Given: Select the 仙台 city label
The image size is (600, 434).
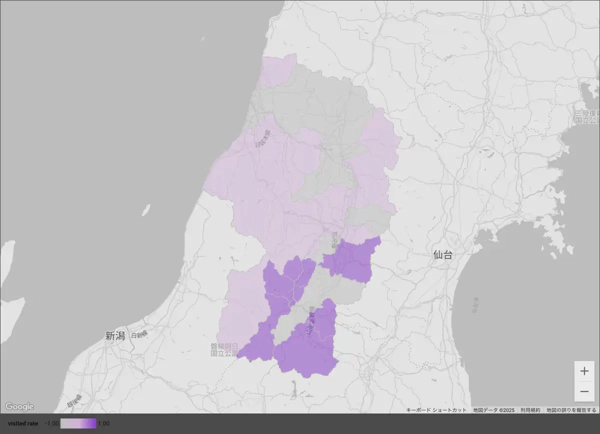Looking at the screenshot, I should pyautogui.click(x=443, y=256).
